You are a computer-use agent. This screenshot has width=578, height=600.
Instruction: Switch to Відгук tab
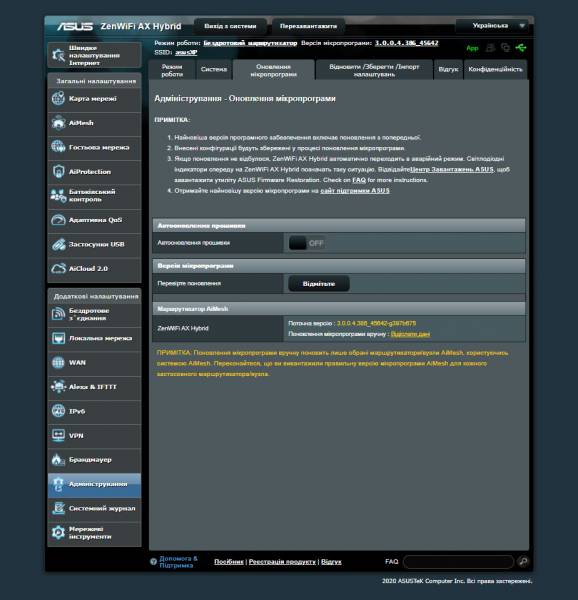coord(448,70)
